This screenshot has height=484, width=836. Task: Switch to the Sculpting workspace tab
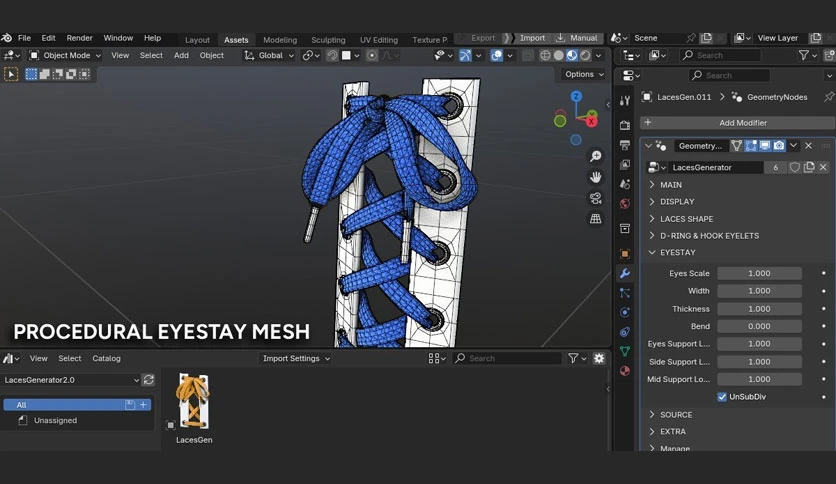tap(328, 40)
